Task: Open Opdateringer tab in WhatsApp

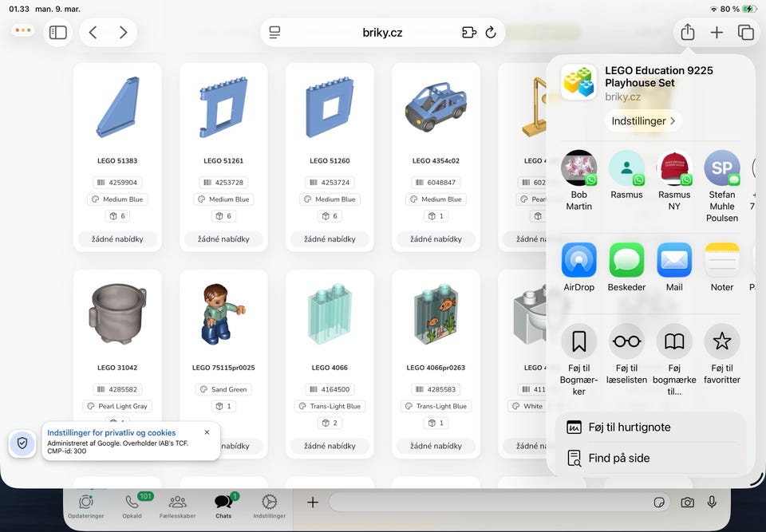Action: tap(86, 506)
